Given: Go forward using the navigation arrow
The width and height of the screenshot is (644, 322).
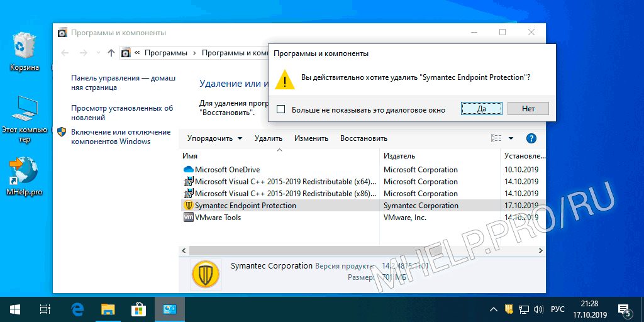Looking at the screenshot, I should coord(84,53).
